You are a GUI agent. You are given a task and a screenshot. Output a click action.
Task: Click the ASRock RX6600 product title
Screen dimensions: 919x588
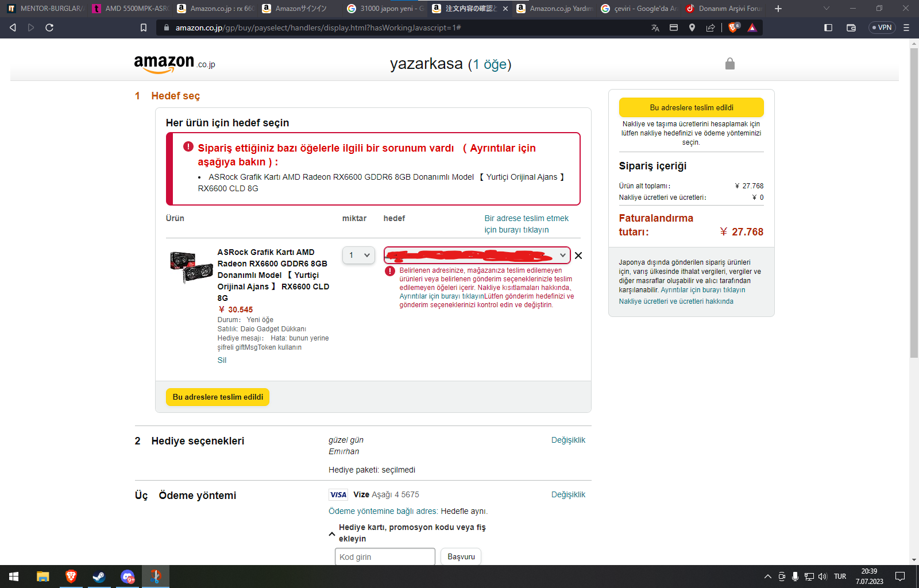(x=273, y=275)
